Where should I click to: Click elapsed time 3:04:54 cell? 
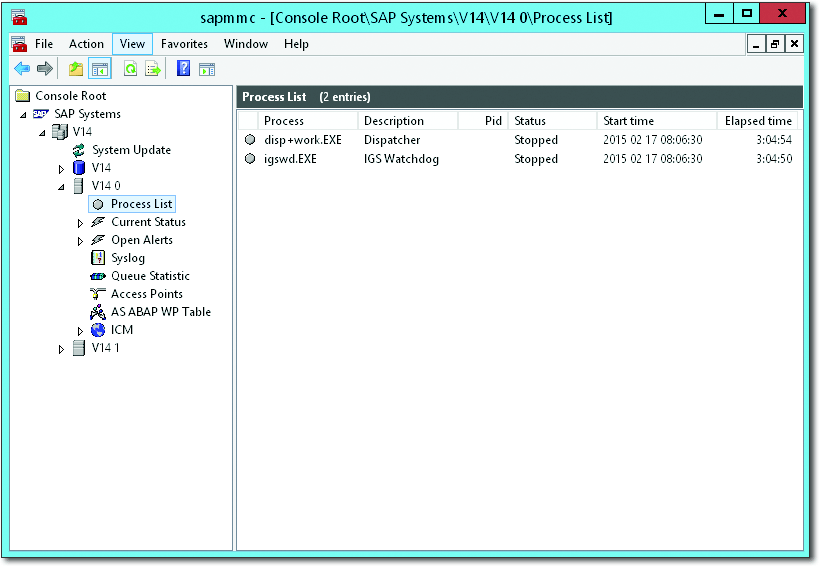click(774, 140)
